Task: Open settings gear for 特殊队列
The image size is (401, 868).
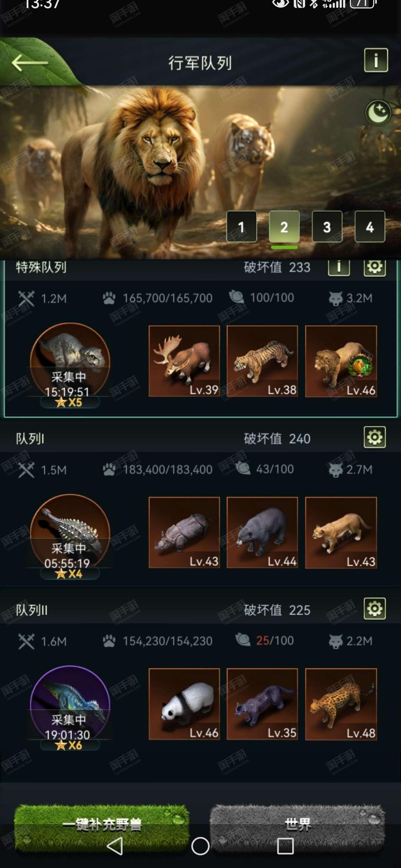Action: 375,267
